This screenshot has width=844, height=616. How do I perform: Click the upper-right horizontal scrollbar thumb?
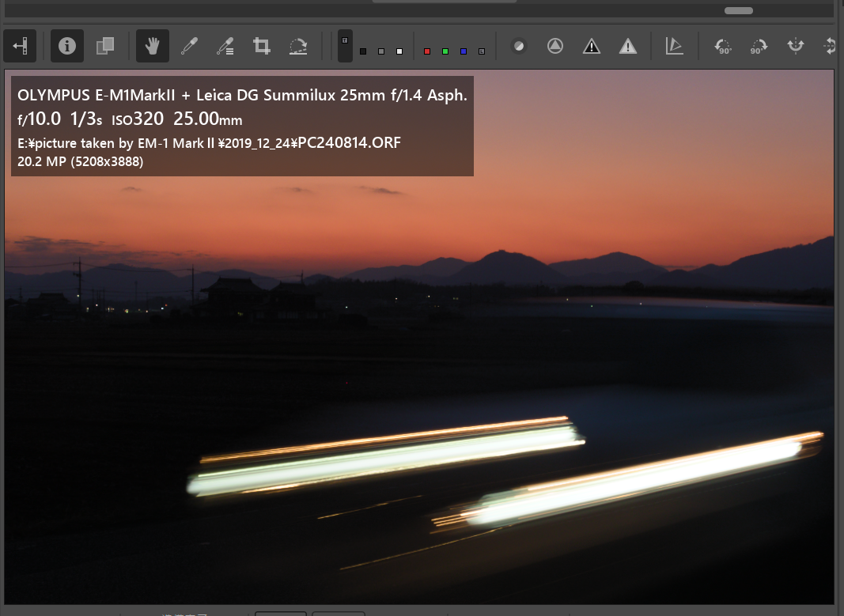click(739, 11)
